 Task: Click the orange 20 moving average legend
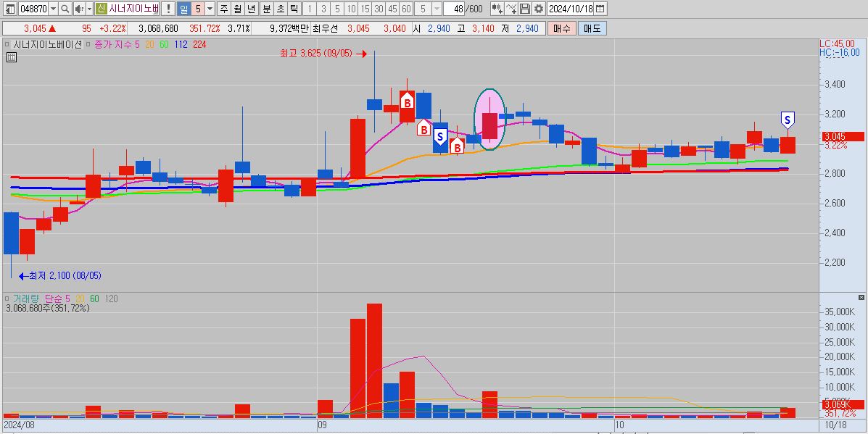pos(149,45)
